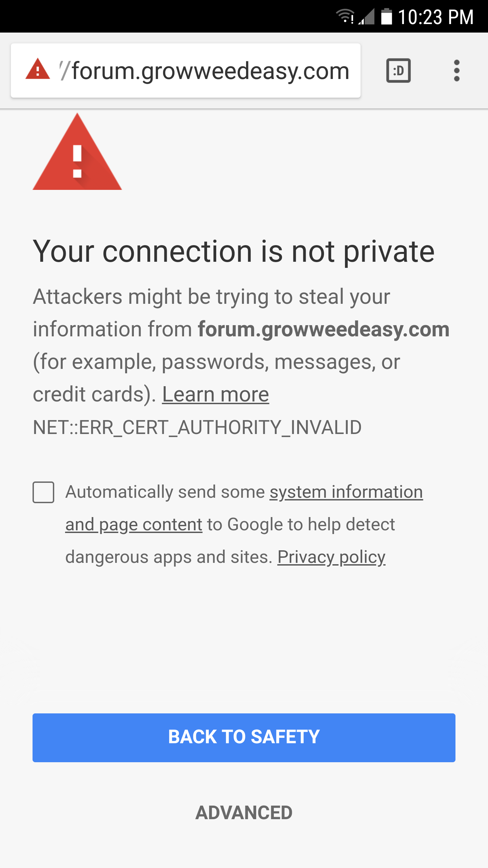Open the Privacy policy link
Viewport: 488px width, 868px height.
[x=331, y=557]
